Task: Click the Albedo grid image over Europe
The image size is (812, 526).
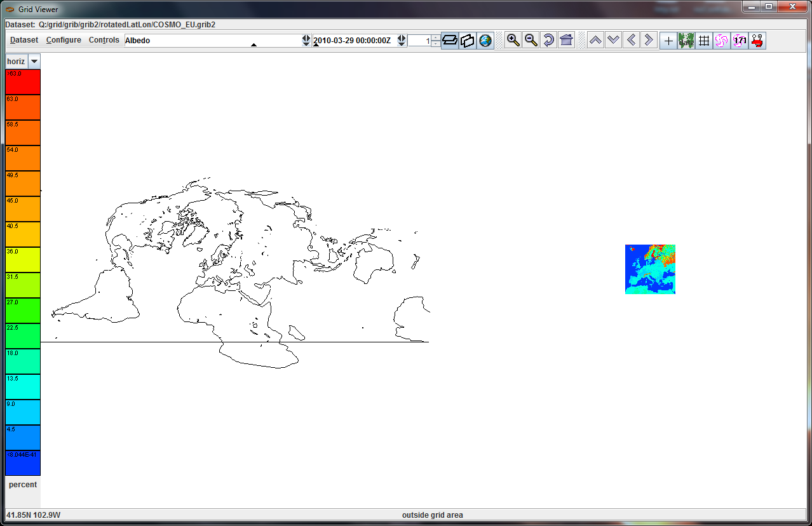Action: 650,269
